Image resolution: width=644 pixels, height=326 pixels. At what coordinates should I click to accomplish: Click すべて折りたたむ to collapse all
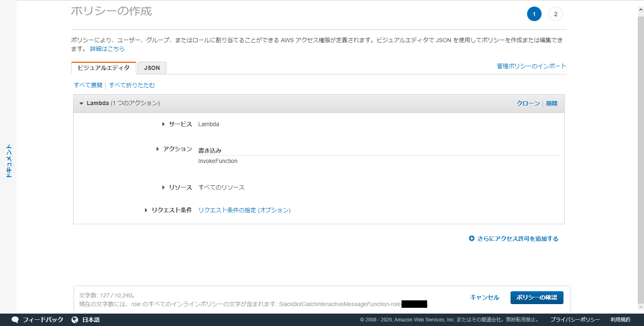tap(132, 85)
